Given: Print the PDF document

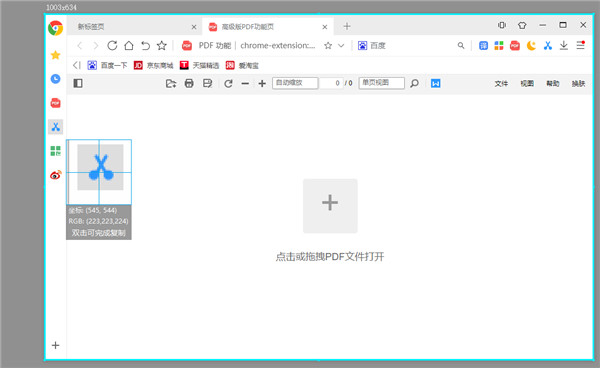Looking at the screenshot, I should [x=189, y=83].
